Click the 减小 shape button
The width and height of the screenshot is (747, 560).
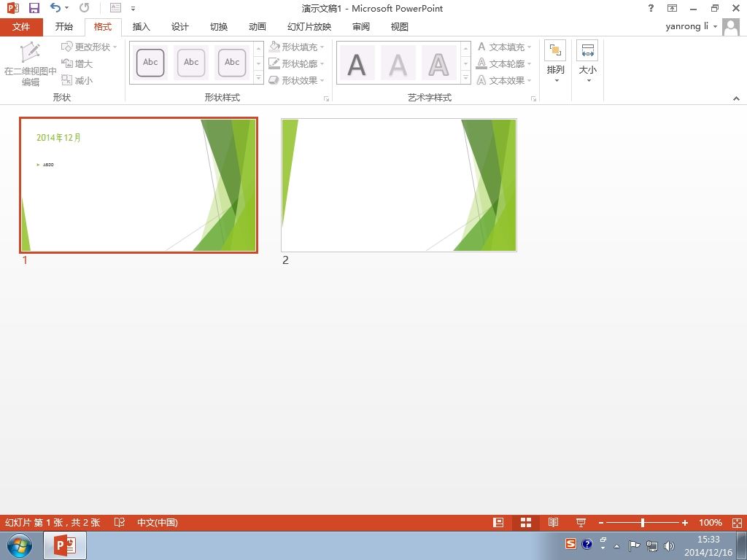(x=77, y=80)
